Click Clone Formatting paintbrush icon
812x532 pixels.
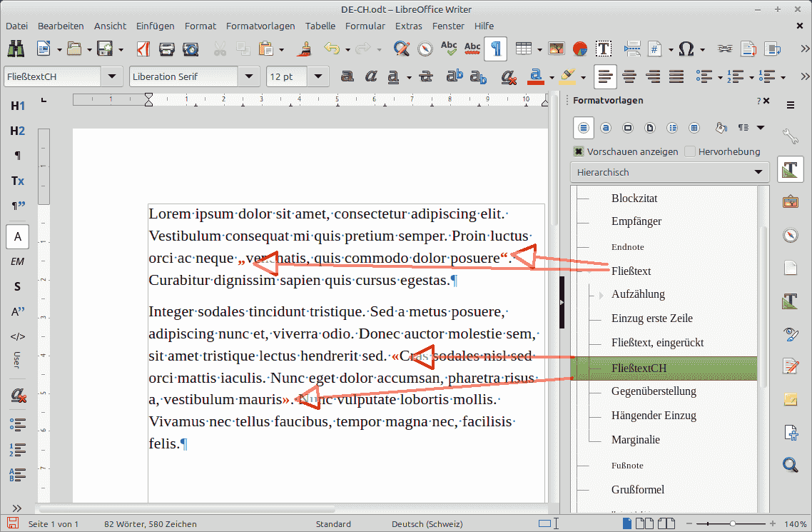click(305, 49)
